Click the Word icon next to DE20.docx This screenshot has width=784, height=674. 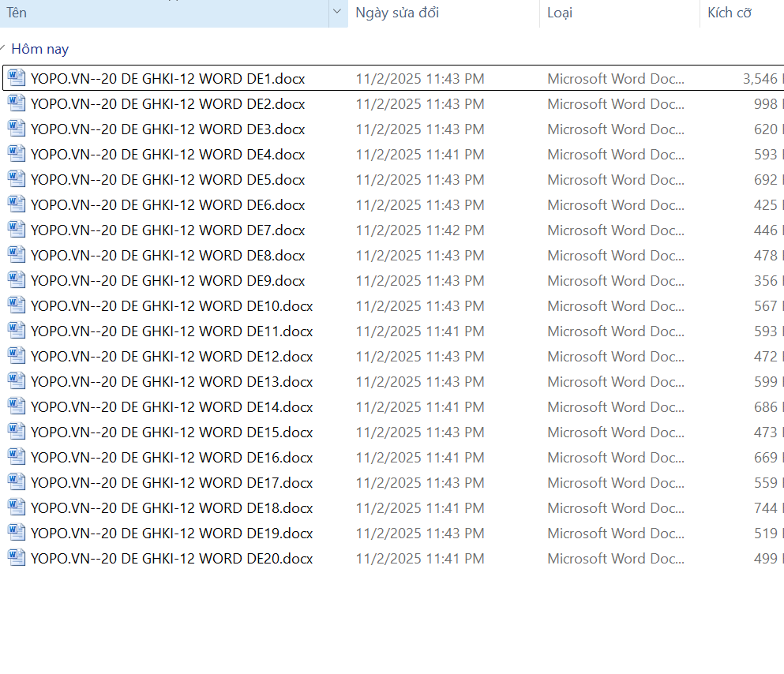click(17, 558)
